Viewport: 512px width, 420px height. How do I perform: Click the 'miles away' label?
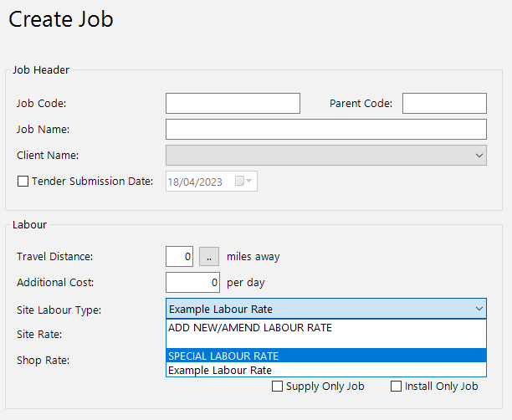[x=253, y=257]
